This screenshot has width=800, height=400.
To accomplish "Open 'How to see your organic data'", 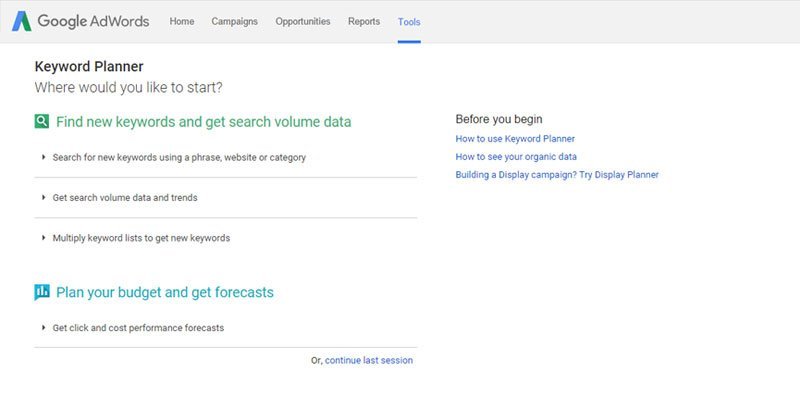I will [516, 157].
